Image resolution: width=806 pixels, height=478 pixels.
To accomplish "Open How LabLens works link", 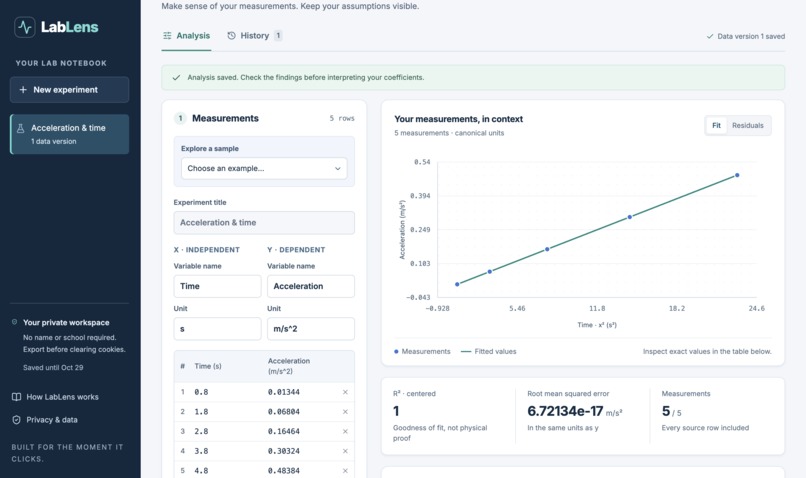I will [x=56, y=397].
